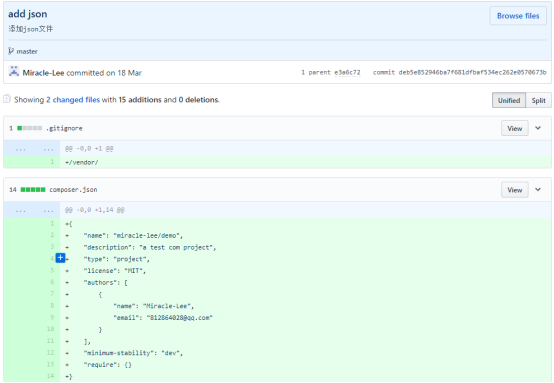Collapse the .gitignore diff with chevron
The height and width of the screenshot is (383, 554).
tap(538, 128)
